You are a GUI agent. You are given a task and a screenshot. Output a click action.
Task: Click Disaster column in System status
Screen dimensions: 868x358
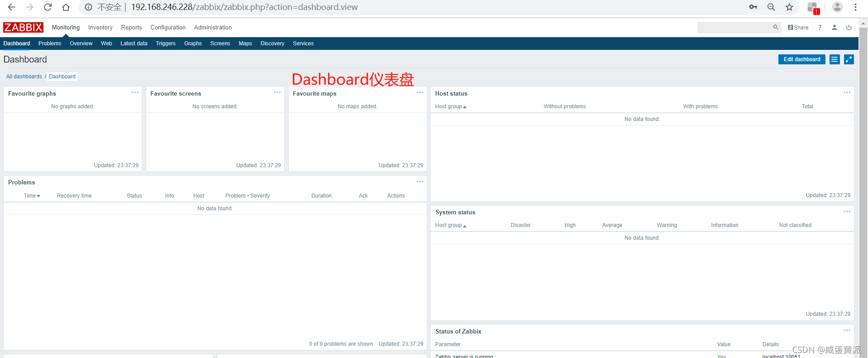tap(520, 225)
